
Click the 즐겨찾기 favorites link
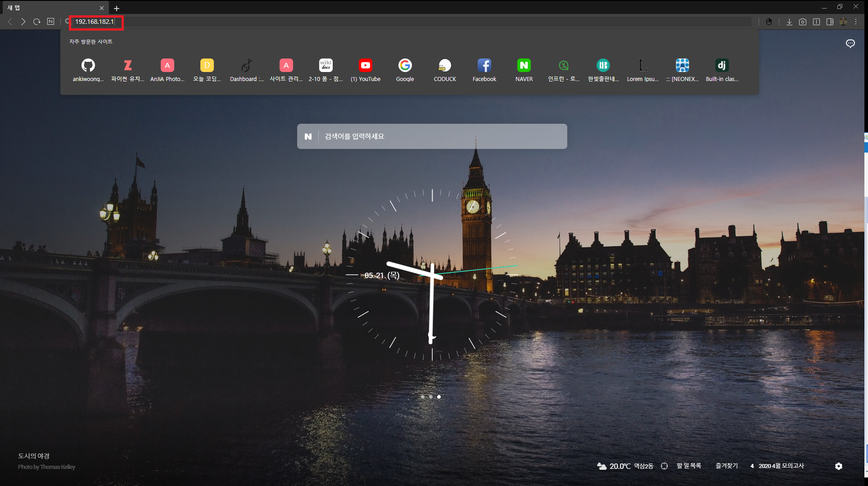click(727, 466)
